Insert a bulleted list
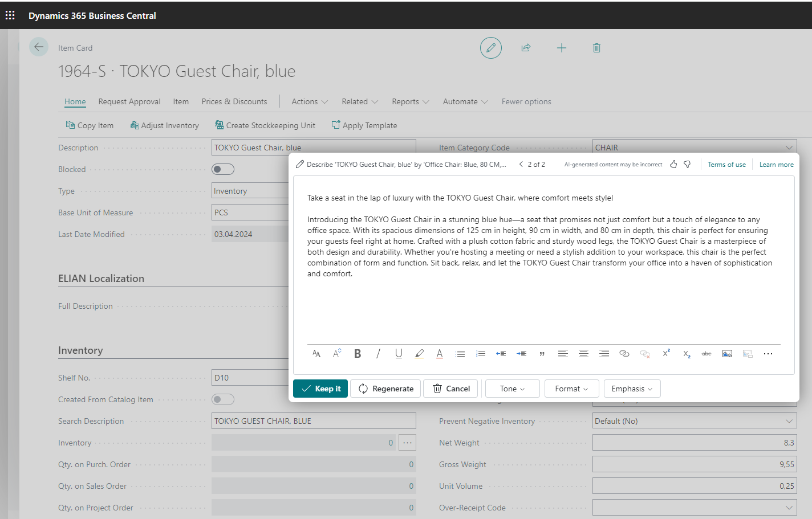The width and height of the screenshot is (812, 519). (x=460, y=354)
